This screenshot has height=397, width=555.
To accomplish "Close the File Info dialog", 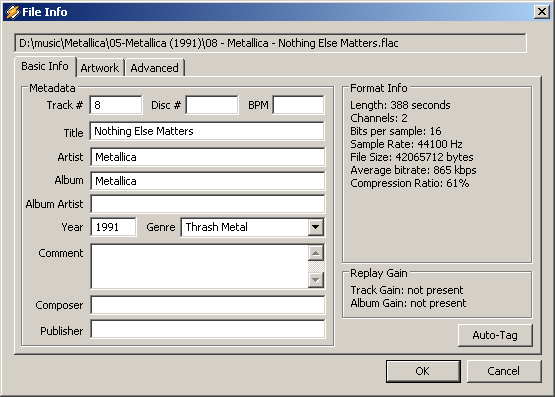I will click(x=542, y=12).
